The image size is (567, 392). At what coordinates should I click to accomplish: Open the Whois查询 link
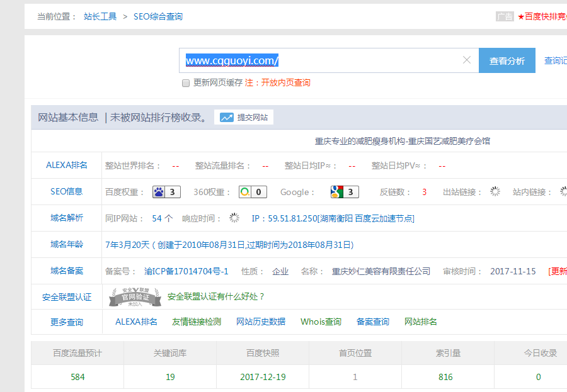[321, 322]
